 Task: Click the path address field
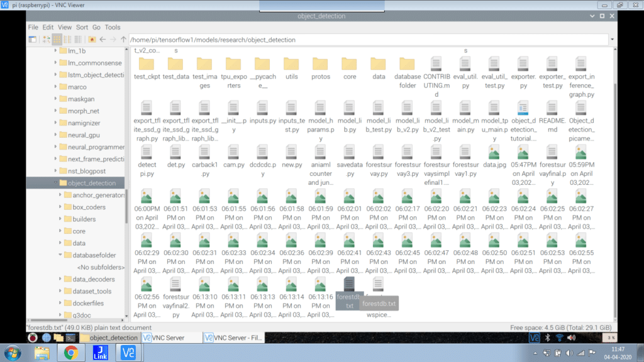pyautogui.click(x=365, y=40)
